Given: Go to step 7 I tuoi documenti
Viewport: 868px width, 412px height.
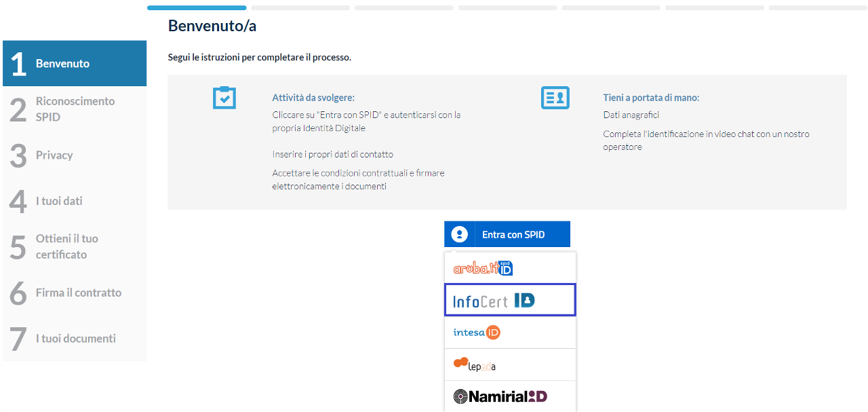Looking at the screenshot, I should (x=75, y=338).
